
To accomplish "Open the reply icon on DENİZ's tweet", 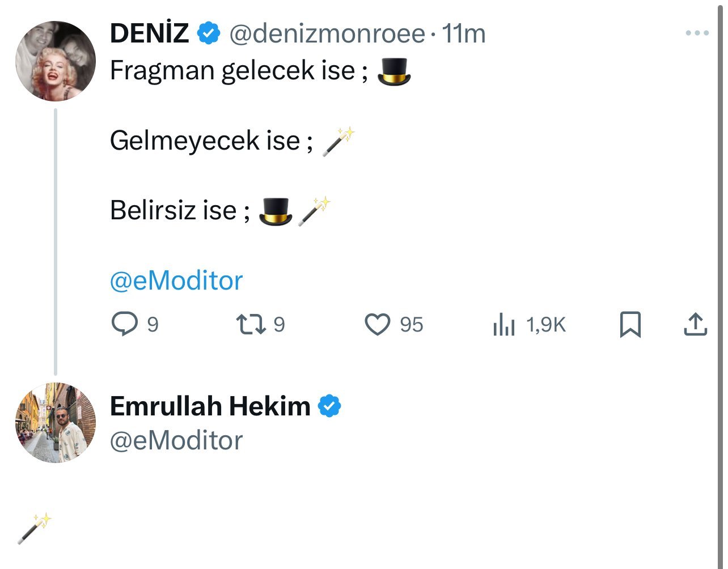I will 124,324.
